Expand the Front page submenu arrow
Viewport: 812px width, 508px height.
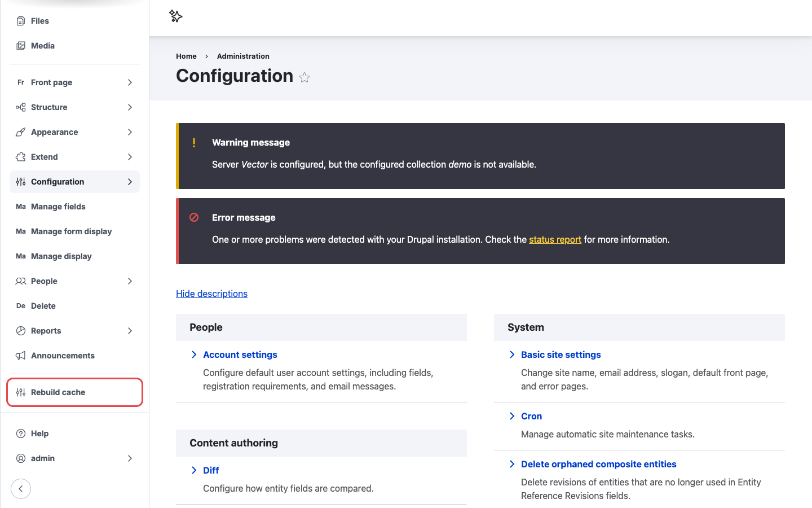click(x=130, y=82)
